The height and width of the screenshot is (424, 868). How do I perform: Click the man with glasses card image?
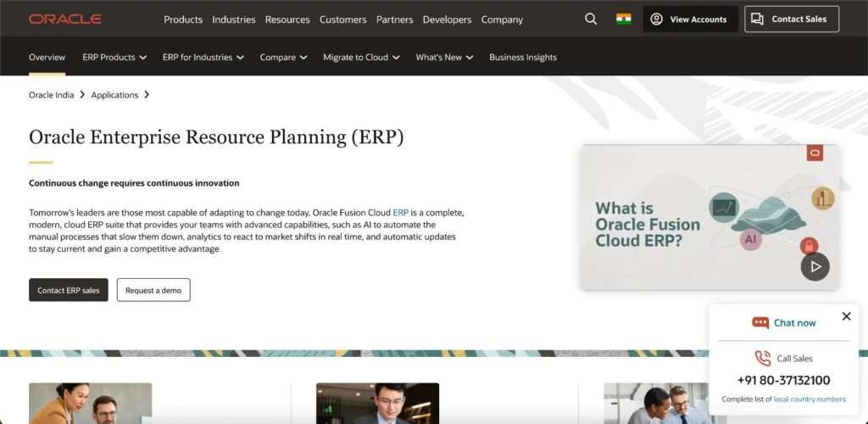coord(377,404)
